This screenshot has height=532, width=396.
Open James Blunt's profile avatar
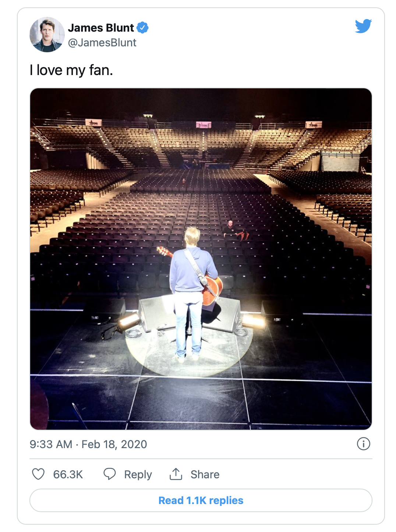coord(47,35)
